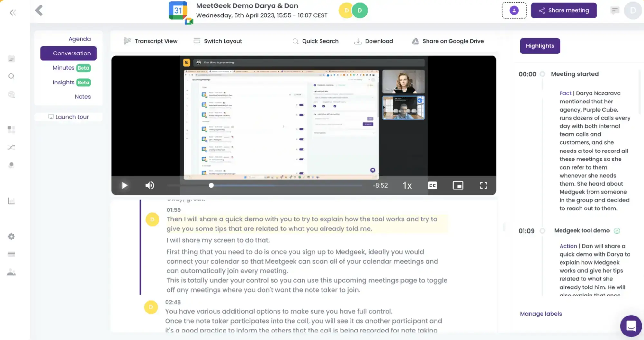Enter fullscreen video mode
Viewport: 644px width, 340px height.
483,185
